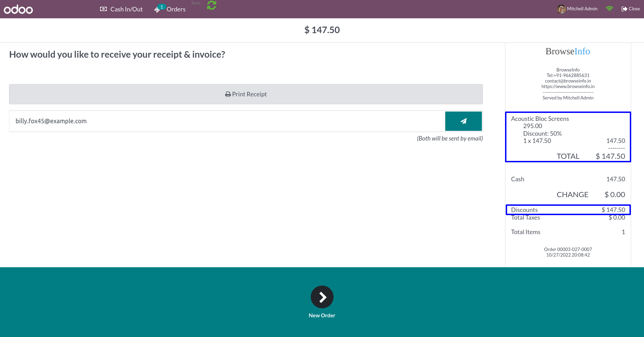644x337 pixels.
Task: Open the Orders ticket list
Action: pyautogui.click(x=170, y=9)
